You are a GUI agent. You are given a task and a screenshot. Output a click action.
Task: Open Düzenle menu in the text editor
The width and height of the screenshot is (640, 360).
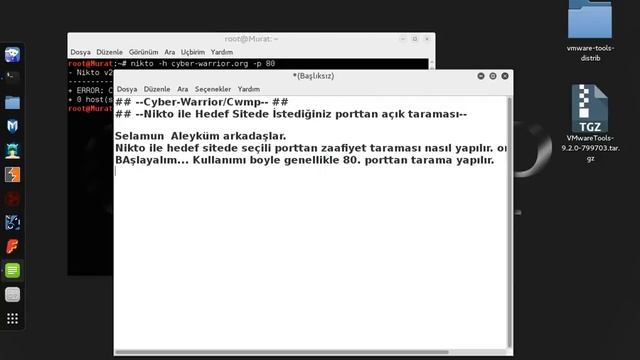(157, 89)
